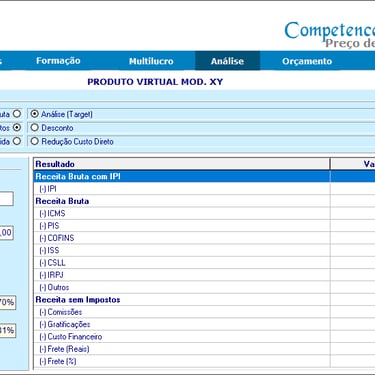Select the (-) Custo Financeiro row
This screenshot has height=375, width=375.
(x=204, y=337)
